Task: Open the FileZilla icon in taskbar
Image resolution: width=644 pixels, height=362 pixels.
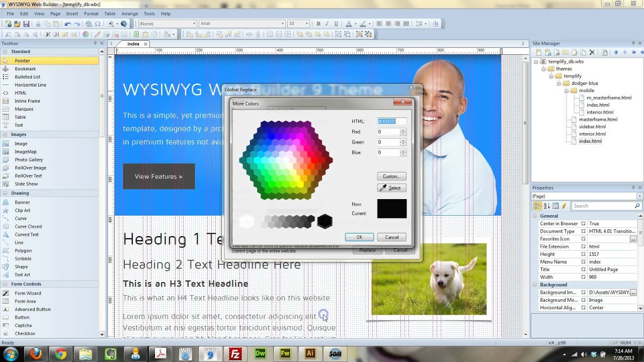Action: (235, 353)
